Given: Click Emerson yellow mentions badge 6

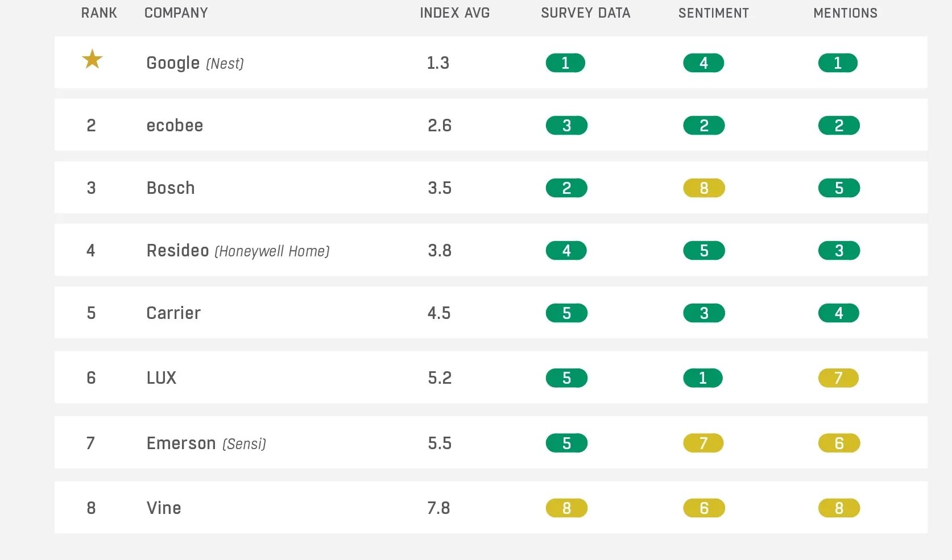Looking at the screenshot, I should click(x=839, y=443).
